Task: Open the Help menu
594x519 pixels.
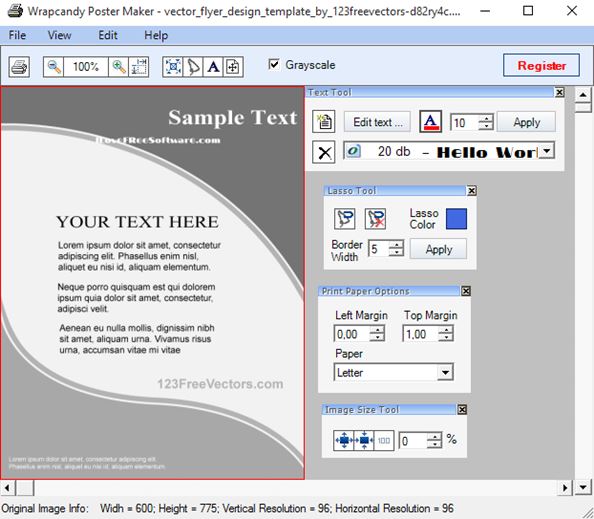Action: pyautogui.click(x=156, y=35)
